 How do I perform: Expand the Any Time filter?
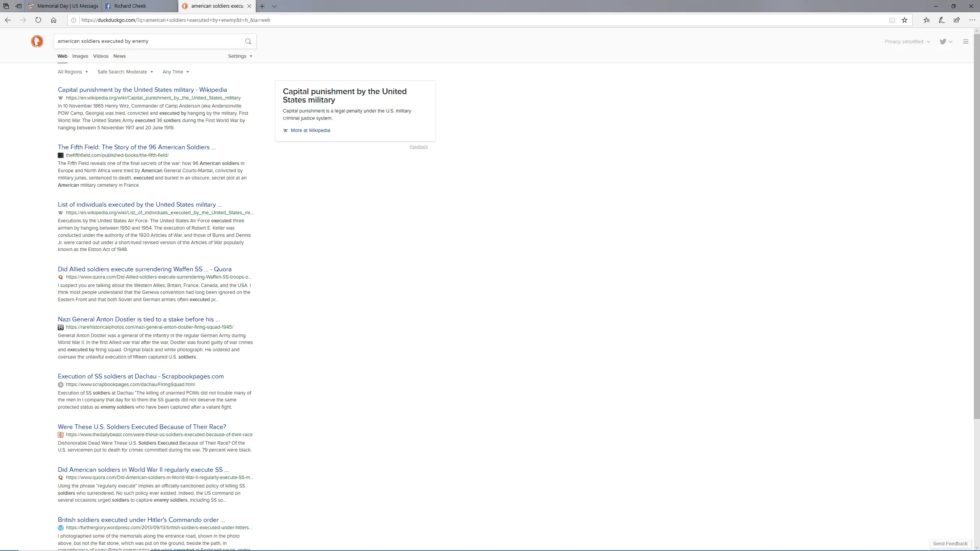tap(176, 72)
